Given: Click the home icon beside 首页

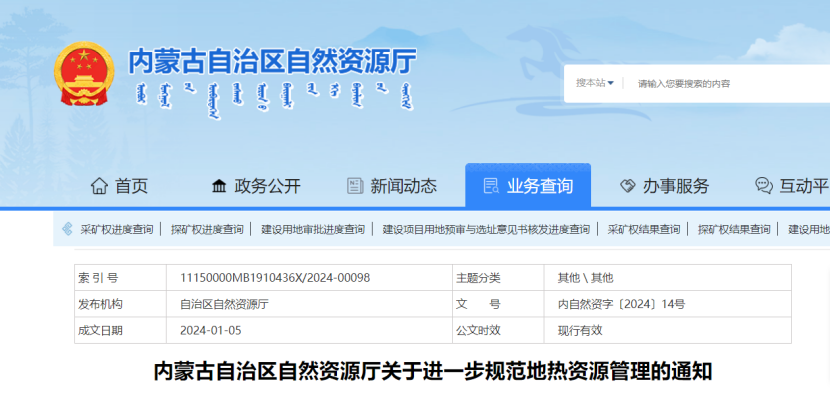Looking at the screenshot, I should [99, 186].
